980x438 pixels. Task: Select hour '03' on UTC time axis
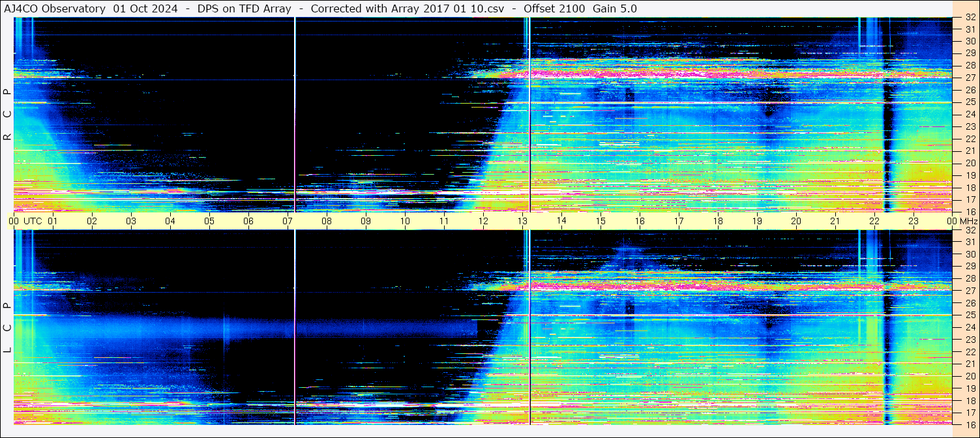(131, 221)
